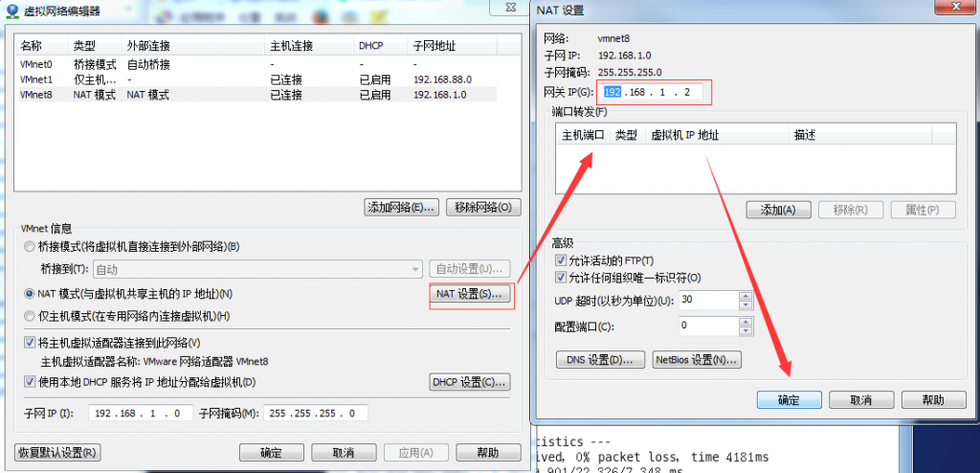Select the VMnet8 row
The image size is (980, 473).
point(257,95)
